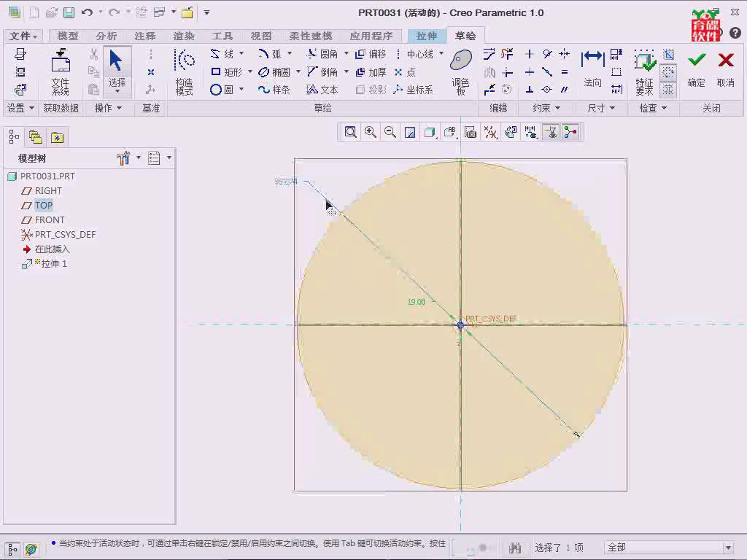Screen dimensions: 747x560
Task: Select the 矩形 (Rectangle) sketch tool
Action: (x=227, y=72)
